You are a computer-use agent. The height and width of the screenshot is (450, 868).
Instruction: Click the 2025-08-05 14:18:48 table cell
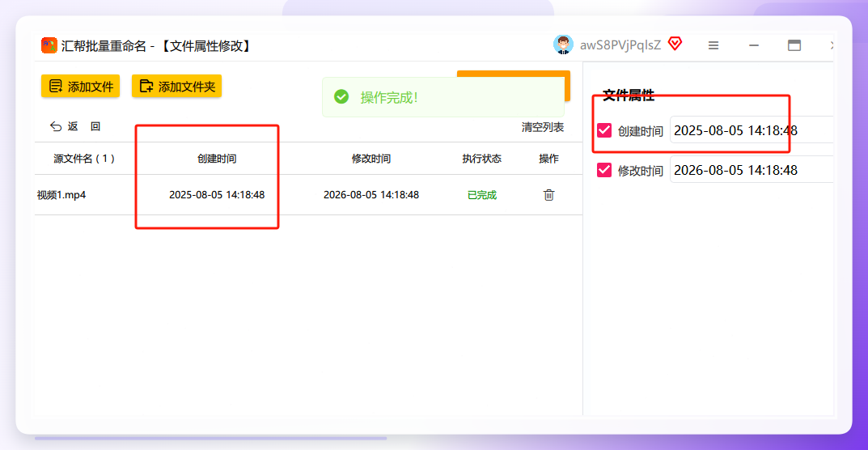click(x=217, y=195)
